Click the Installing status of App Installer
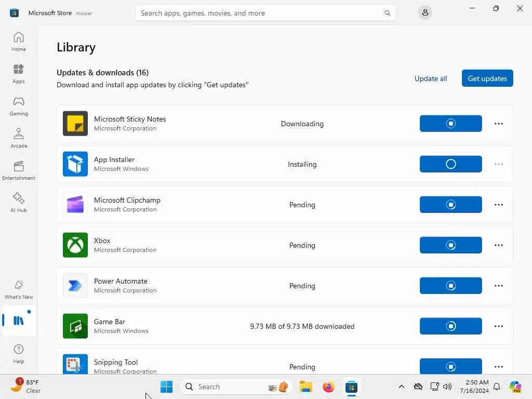 pyautogui.click(x=302, y=164)
